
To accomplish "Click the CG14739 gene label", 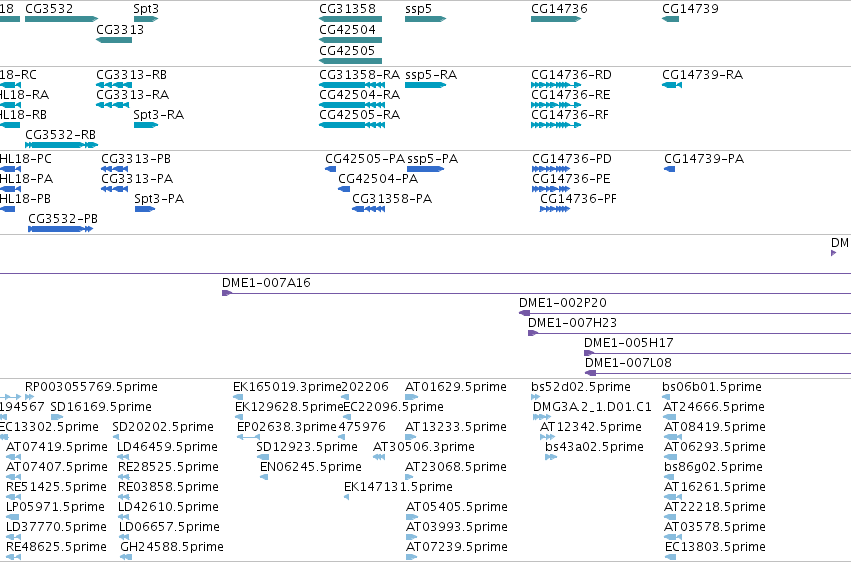I will click(690, 9).
